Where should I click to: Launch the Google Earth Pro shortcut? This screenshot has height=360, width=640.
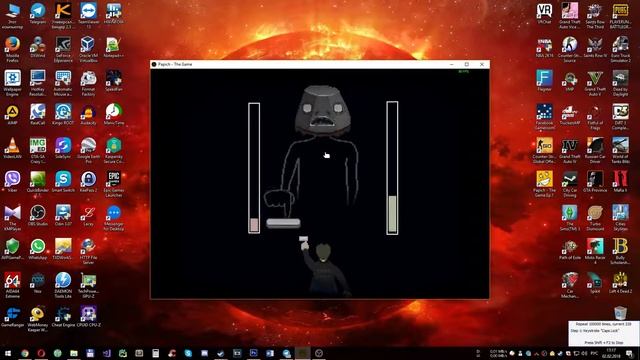pos(88,150)
